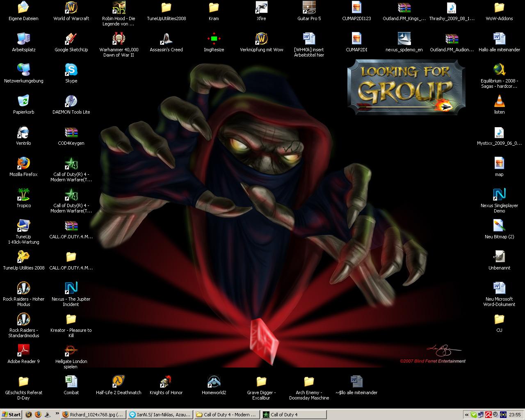Screen dimensions: 525x420
Task: Click the VLC 'listen' media file
Action: pos(499,101)
